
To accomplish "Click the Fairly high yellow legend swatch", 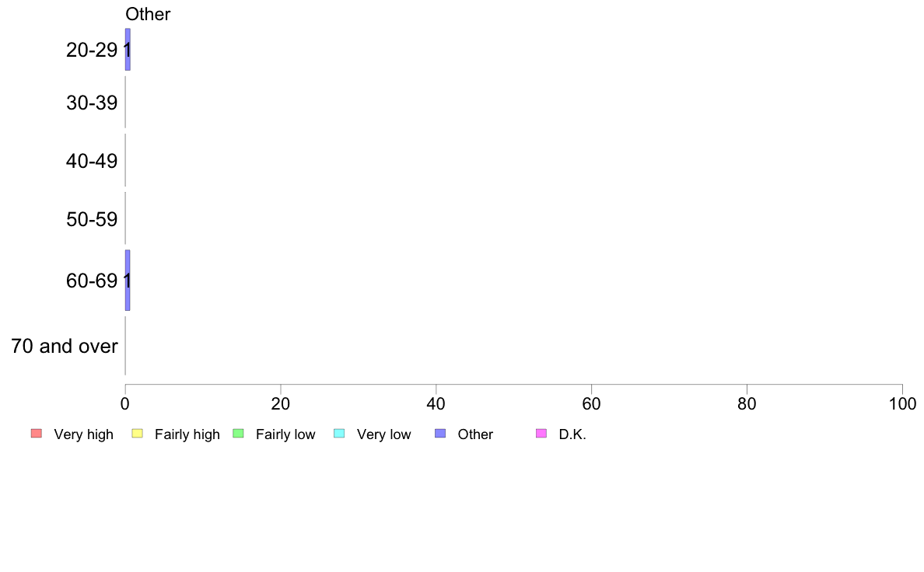I will pos(138,434).
